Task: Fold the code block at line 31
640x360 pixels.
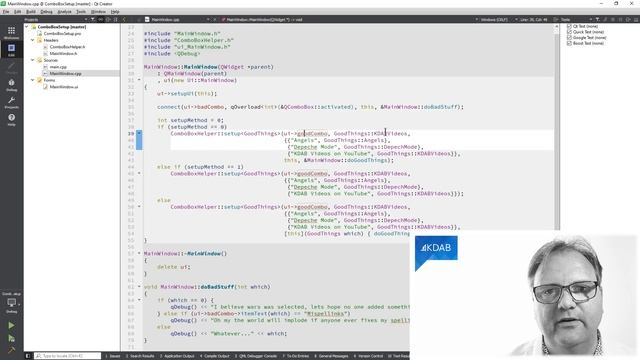Action: [x=139, y=80]
